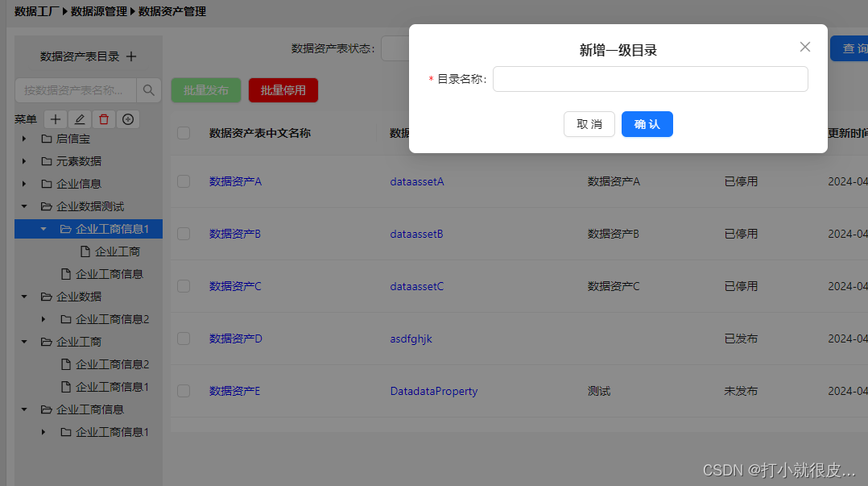Click file icon of 企业工商 leaf node
This screenshot has height=486, width=868.
pyautogui.click(x=85, y=251)
